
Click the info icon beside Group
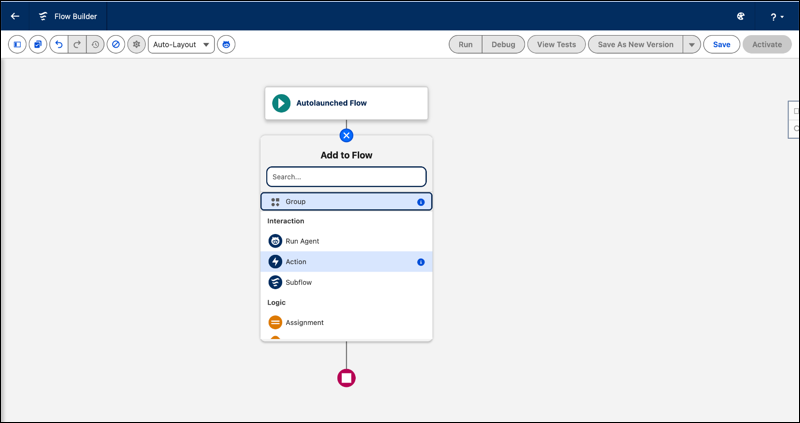point(421,202)
